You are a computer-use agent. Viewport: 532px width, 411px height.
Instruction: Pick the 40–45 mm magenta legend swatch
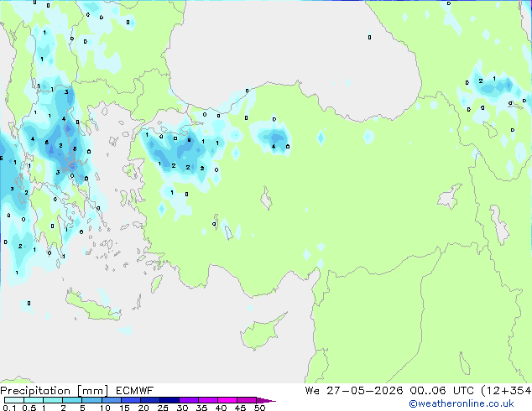click(x=227, y=400)
